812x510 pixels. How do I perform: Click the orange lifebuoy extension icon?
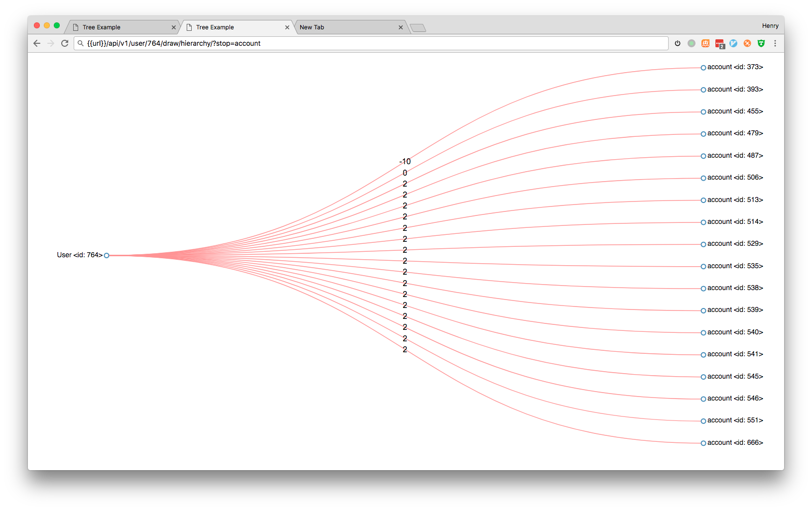click(747, 43)
